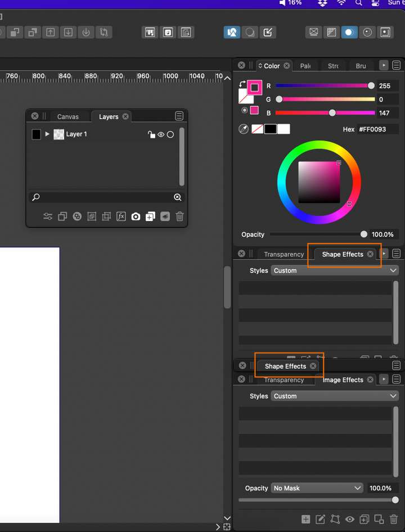This screenshot has height=532, width=405.
Task: Switch to the upper Transparency tab
Action: tap(284, 254)
